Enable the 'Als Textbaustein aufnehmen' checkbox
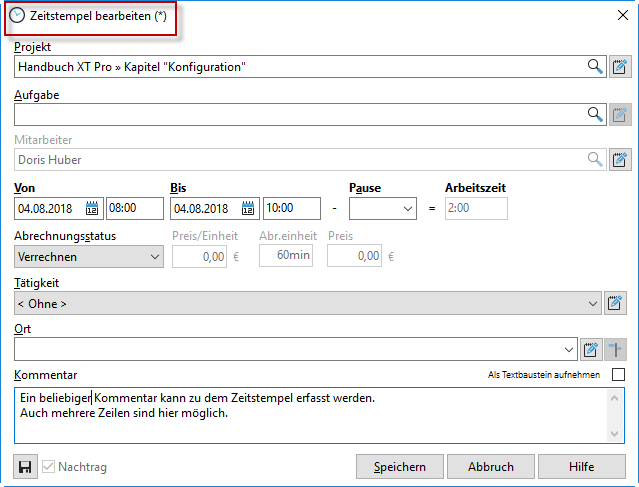The height and width of the screenshot is (487, 639). tap(618, 374)
